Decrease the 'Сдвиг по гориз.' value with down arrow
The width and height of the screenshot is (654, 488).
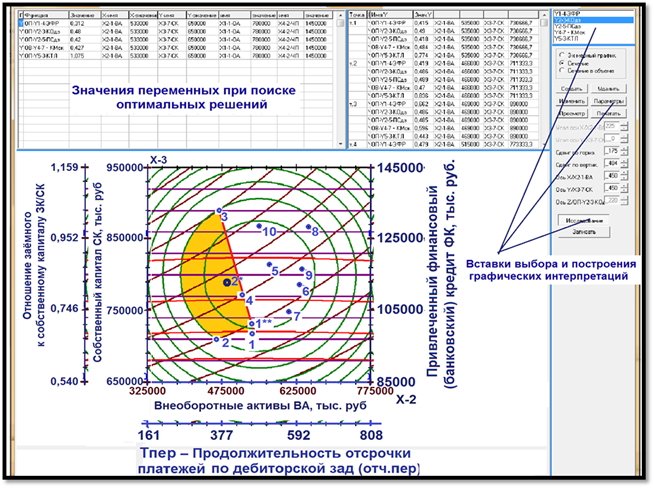point(624,153)
